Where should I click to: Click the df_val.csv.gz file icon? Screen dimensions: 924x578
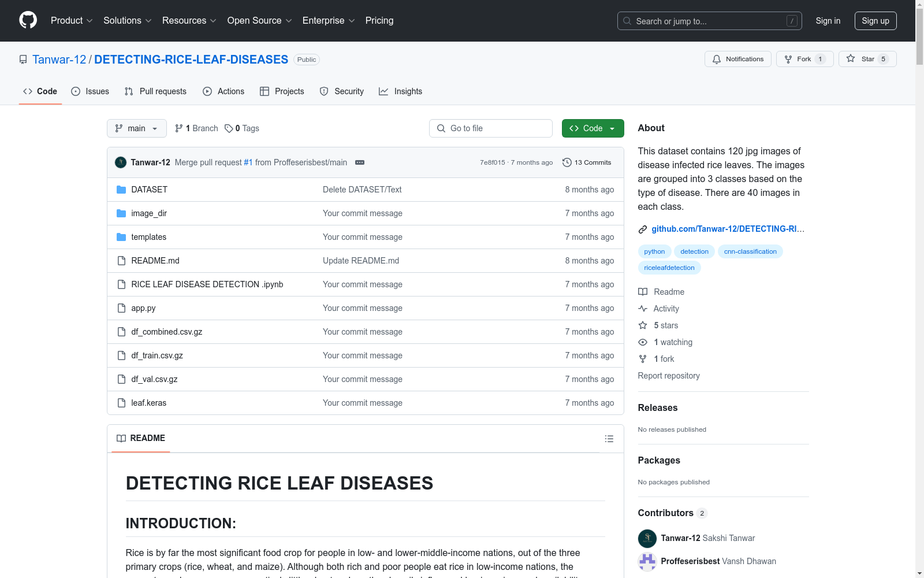coord(121,379)
